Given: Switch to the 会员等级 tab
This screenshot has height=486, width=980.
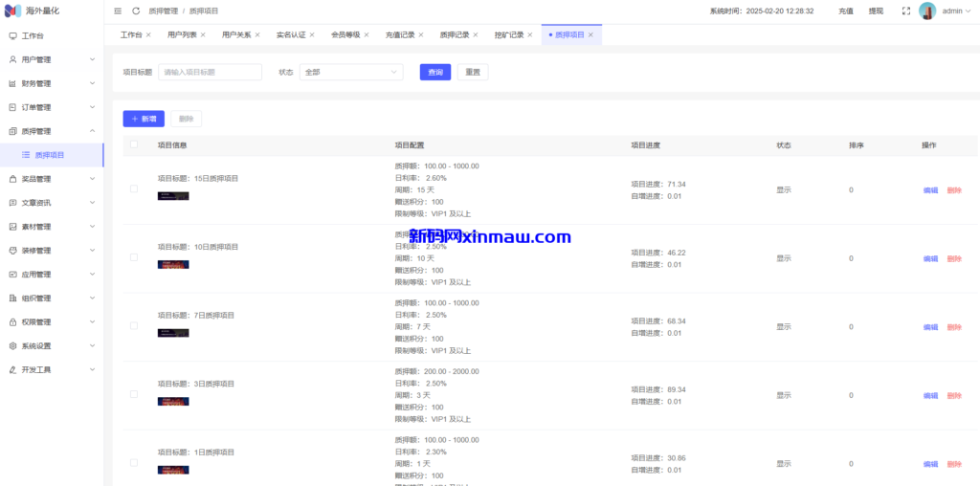Looking at the screenshot, I should click(345, 35).
